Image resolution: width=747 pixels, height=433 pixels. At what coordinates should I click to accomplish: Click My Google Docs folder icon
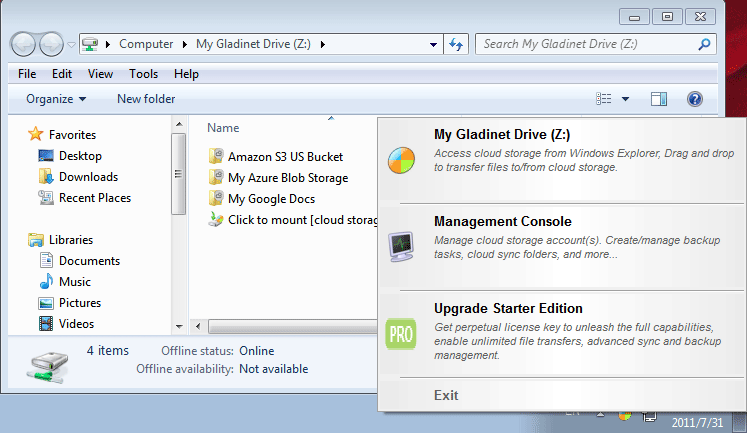(216, 198)
